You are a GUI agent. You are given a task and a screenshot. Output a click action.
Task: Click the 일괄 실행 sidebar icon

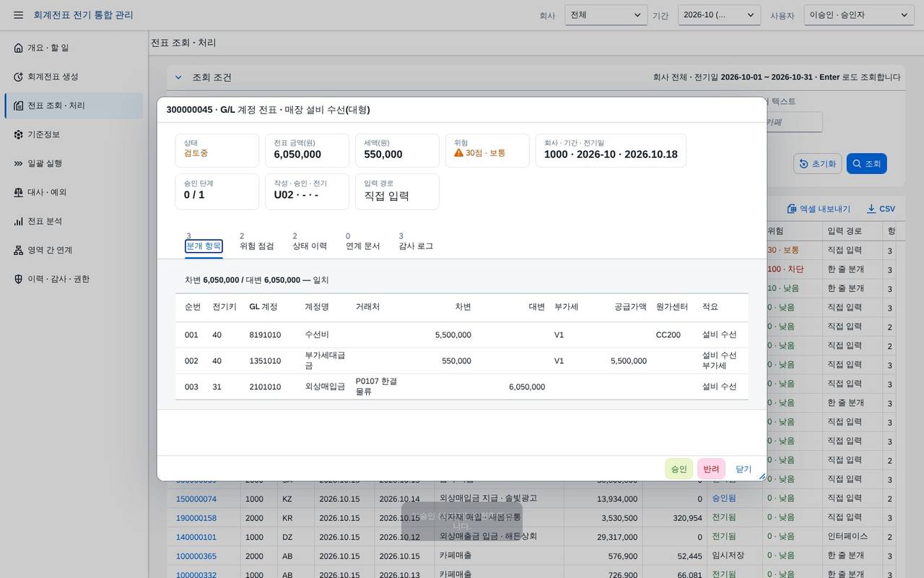[19, 163]
